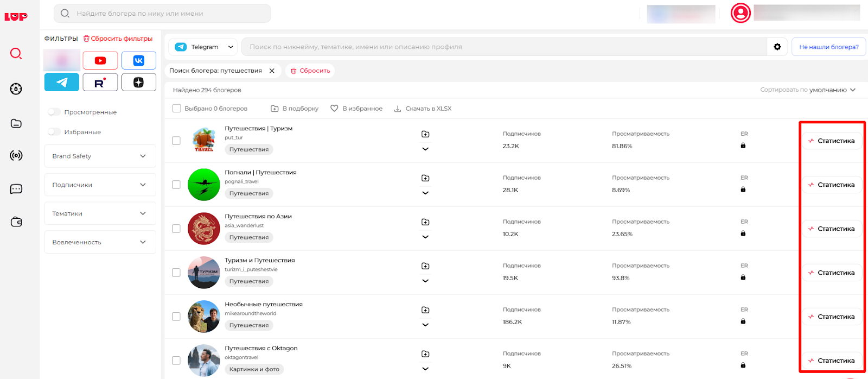868x379 pixels.
Task: Select the Telegram platform filter icon
Action: pos(62,83)
